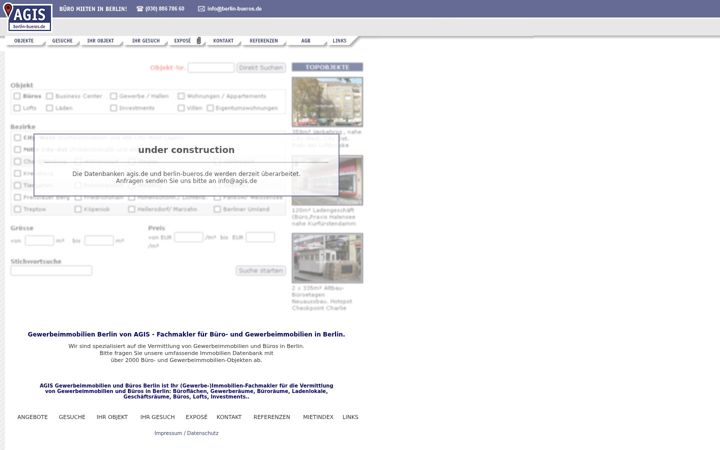Screen dimensions: 720x450
Task: Tick the Lofts checkbox
Action: 17,108
